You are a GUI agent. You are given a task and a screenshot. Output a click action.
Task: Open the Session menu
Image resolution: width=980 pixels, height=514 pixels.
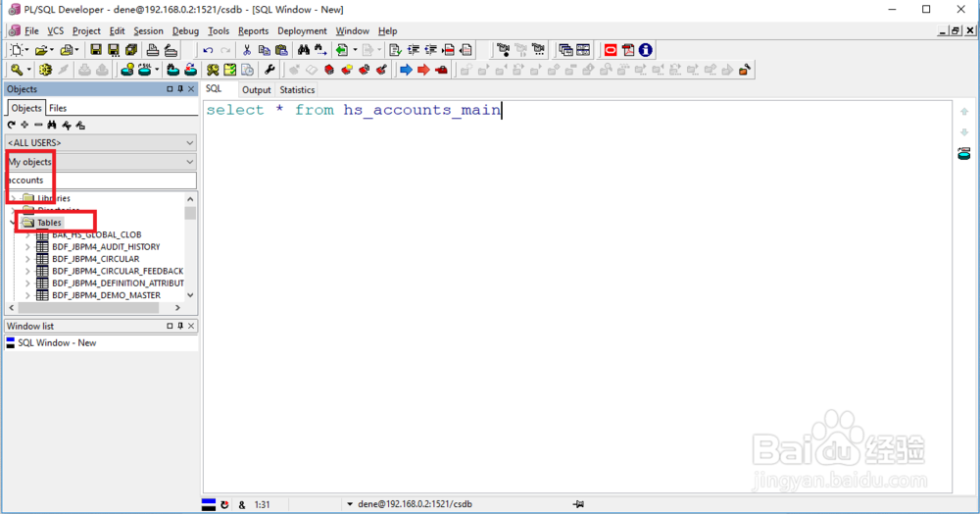click(x=148, y=30)
